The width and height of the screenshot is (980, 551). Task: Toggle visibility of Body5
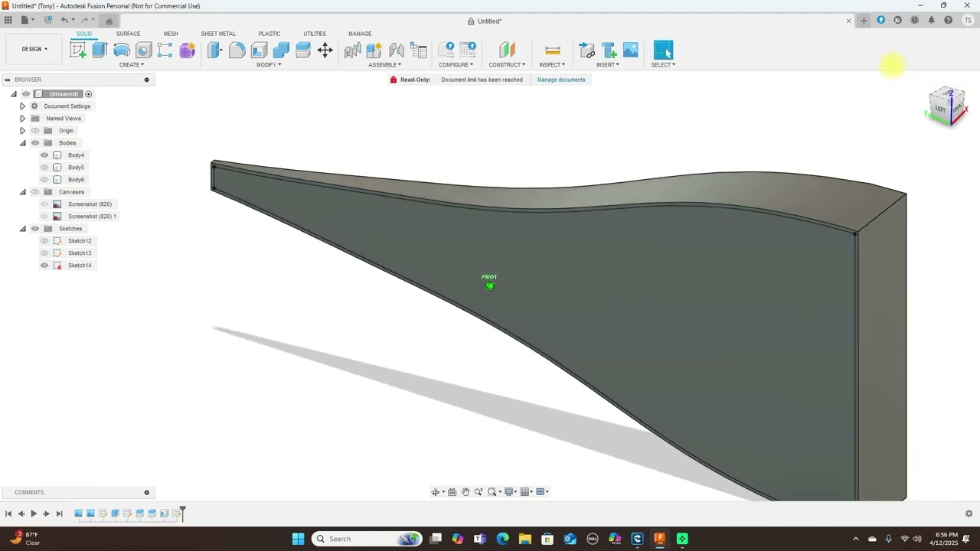[44, 168]
